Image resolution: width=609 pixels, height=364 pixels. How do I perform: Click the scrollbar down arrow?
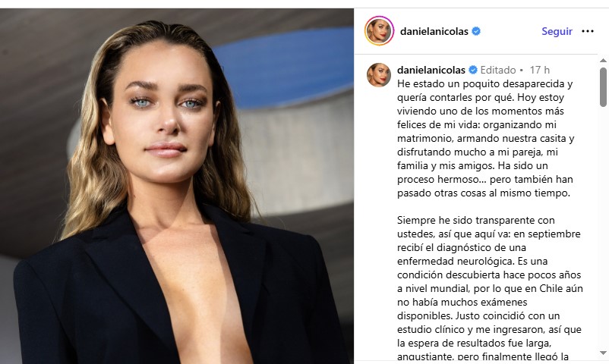coord(603,353)
